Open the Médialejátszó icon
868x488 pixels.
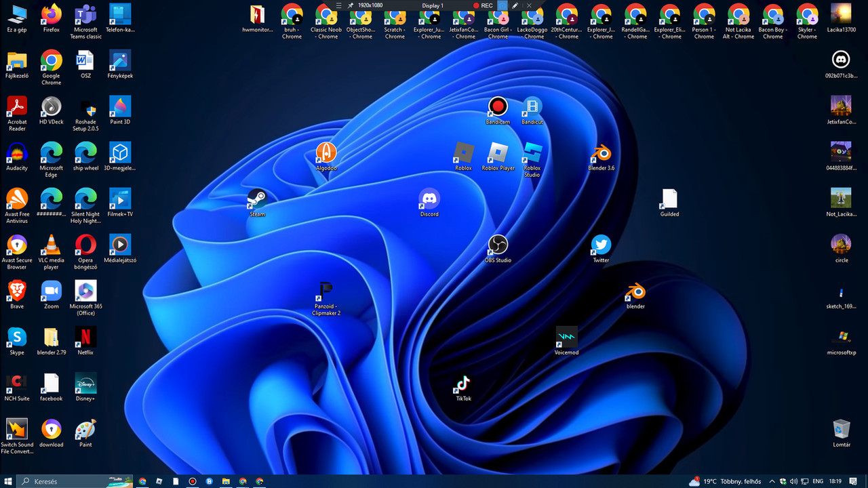click(x=120, y=249)
